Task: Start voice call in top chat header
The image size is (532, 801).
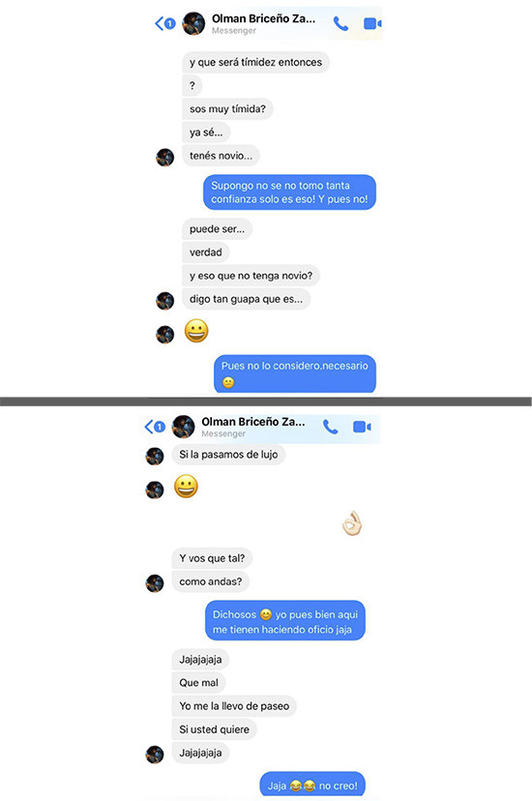Action: [340, 23]
